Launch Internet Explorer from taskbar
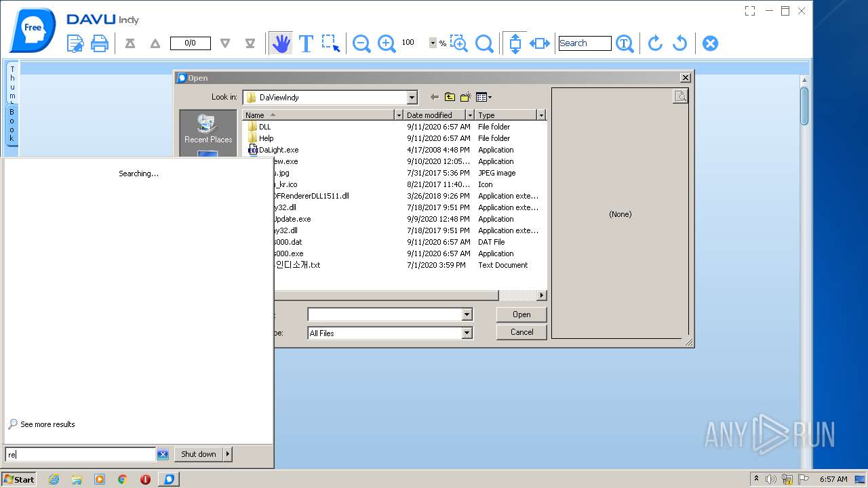This screenshot has width=868, height=488. coord(54,479)
